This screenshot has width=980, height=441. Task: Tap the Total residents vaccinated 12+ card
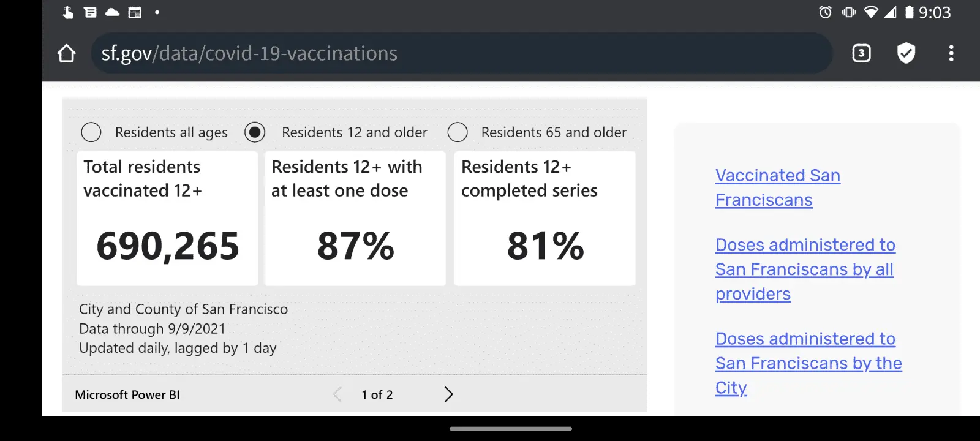(167, 219)
